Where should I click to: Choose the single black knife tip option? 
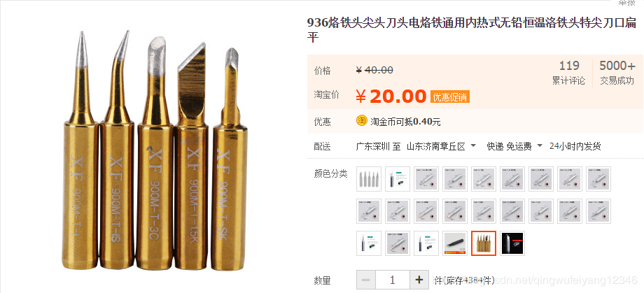click(455, 243)
